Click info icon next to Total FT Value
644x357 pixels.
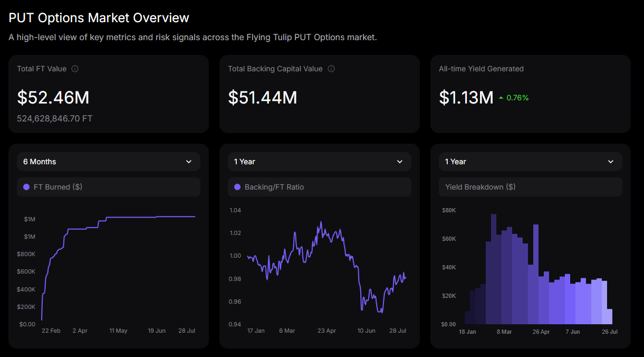[x=75, y=69]
